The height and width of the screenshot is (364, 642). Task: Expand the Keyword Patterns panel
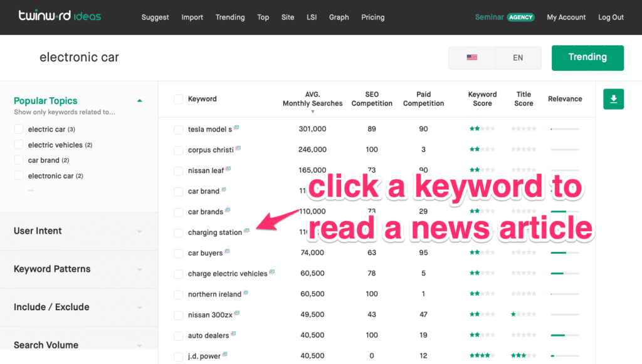(x=78, y=269)
